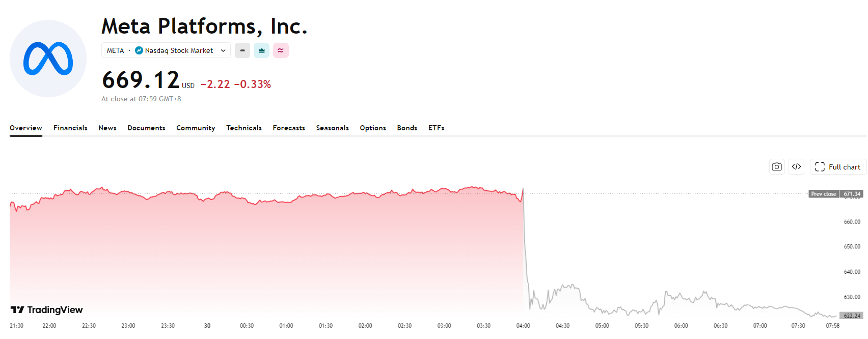The image size is (868, 339).
Task: Click the camera snapshot icon above chart
Action: pyautogui.click(x=777, y=167)
